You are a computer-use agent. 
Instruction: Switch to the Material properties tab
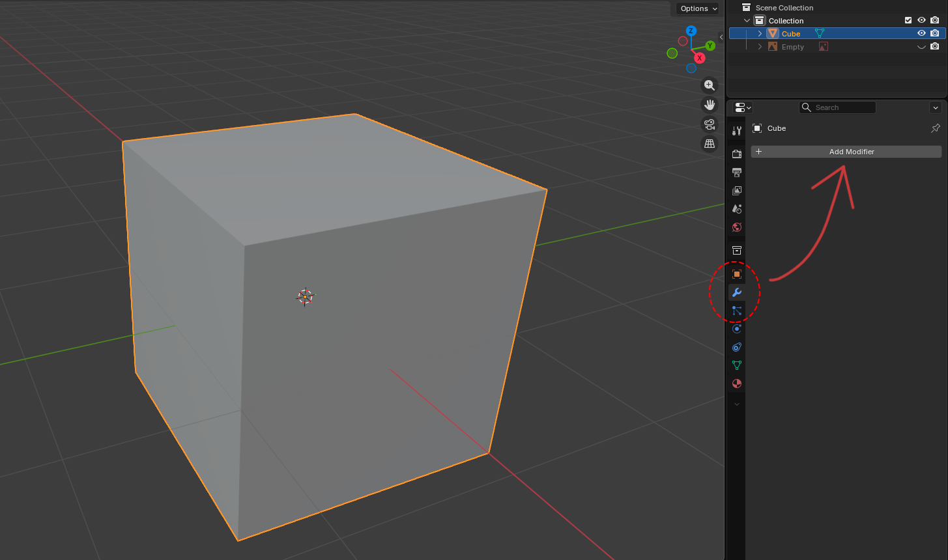[x=737, y=384]
